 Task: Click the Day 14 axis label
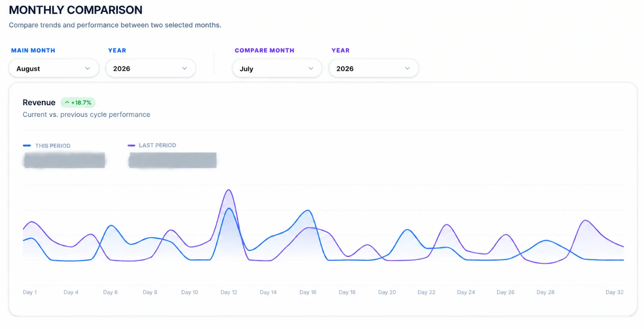pyautogui.click(x=268, y=292)
